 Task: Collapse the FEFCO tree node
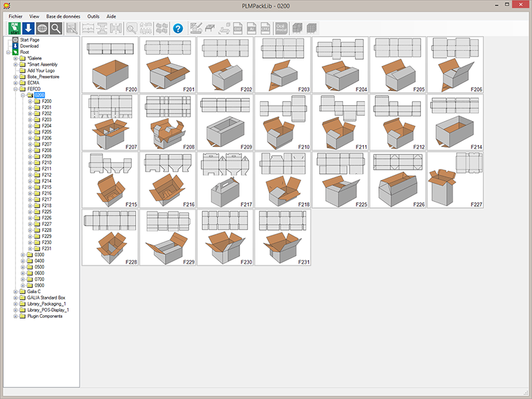pos(15,88)
